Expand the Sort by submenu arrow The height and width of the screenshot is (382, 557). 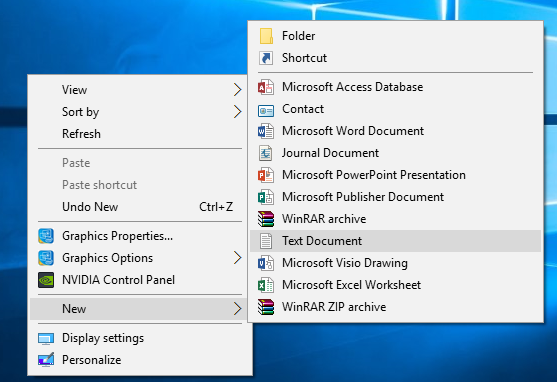click(x=238, y=112)
